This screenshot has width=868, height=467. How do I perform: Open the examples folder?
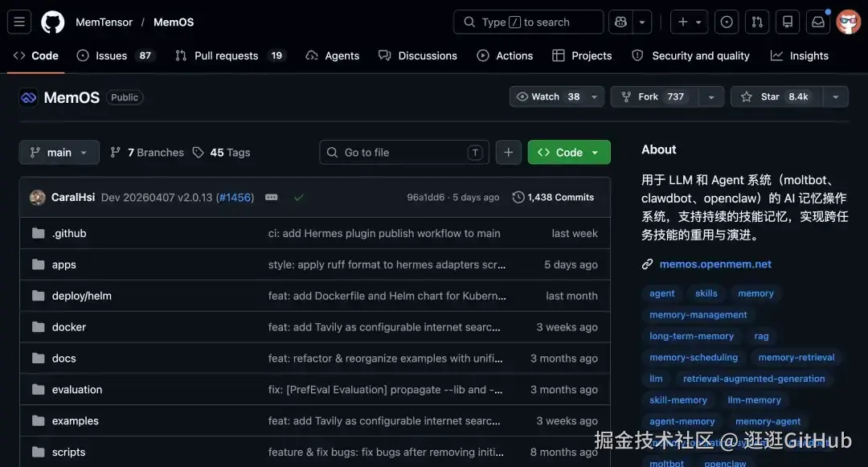(x=76, y=421)
